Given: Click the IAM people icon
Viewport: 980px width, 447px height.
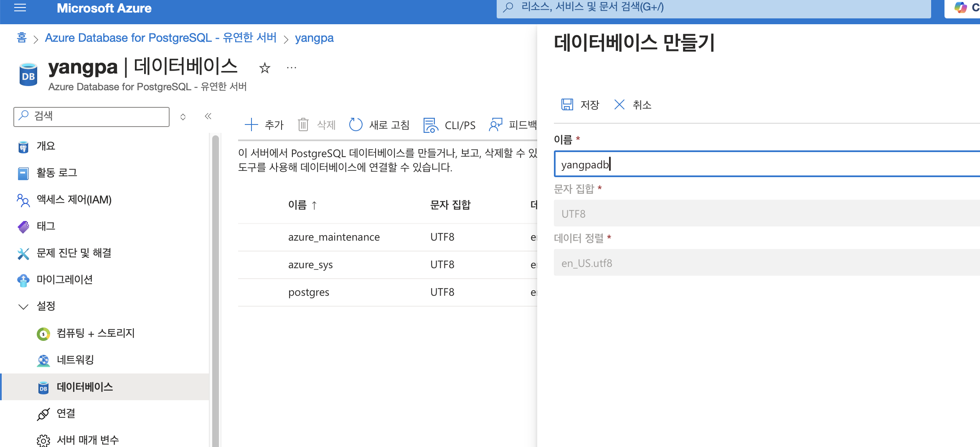Looking at the screenshot, I should pyautogui.click(x=23, y=200).
